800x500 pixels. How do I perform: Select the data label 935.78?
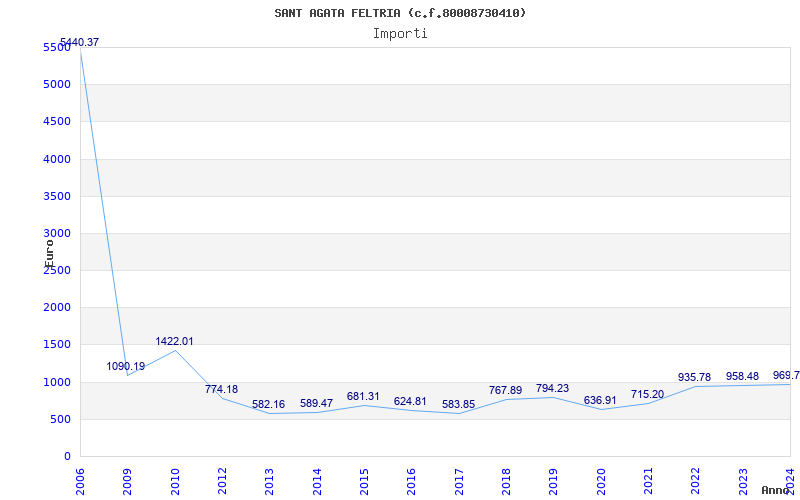[694, 378]
